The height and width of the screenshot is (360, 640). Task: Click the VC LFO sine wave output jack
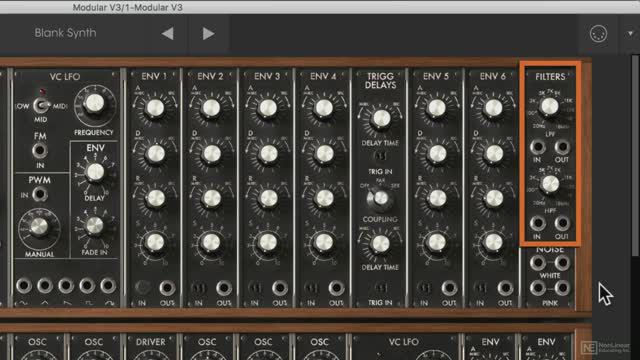[x=23, y=285]
